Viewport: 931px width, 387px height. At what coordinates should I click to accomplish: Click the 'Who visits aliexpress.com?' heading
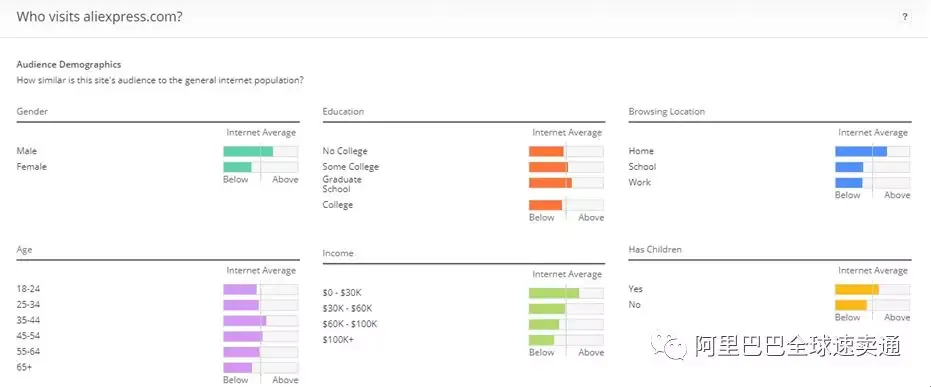coord(99,17)
